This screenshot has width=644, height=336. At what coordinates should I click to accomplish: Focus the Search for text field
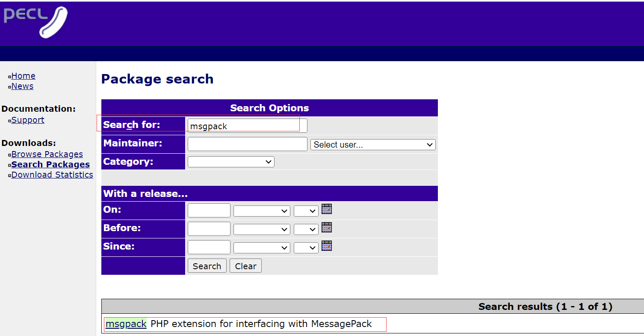tap(248, 126)
